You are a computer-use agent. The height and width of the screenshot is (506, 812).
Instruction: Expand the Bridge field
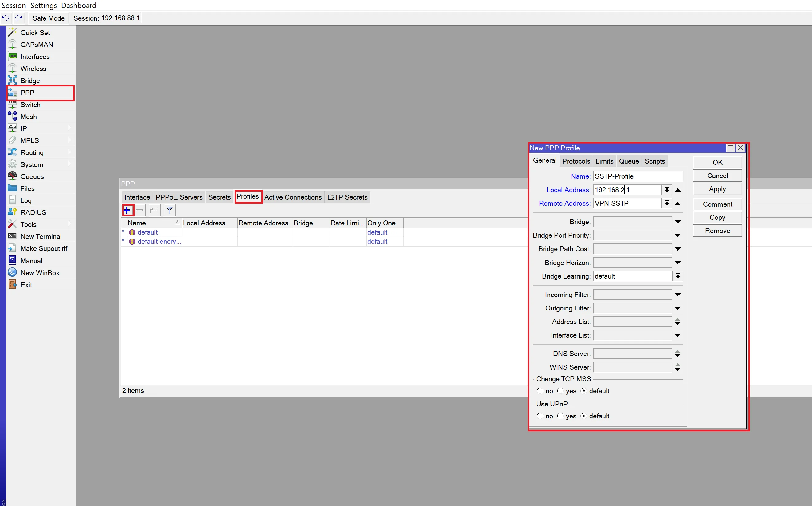(678, 222)
